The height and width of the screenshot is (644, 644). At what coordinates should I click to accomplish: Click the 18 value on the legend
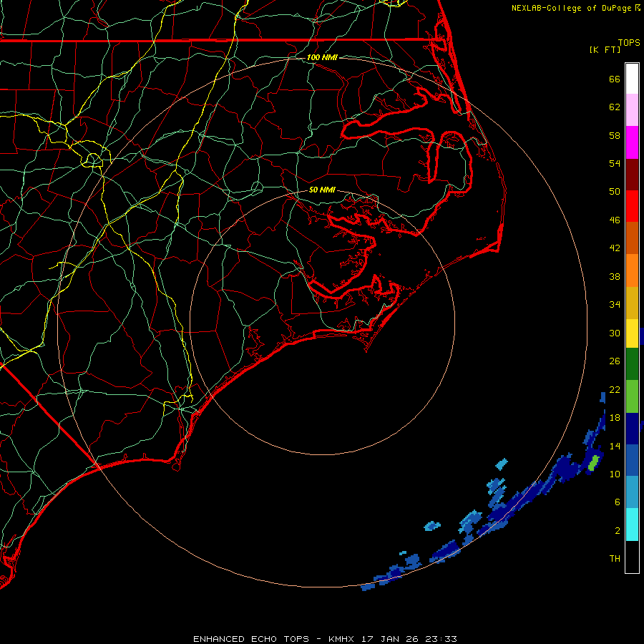point(615,418)
